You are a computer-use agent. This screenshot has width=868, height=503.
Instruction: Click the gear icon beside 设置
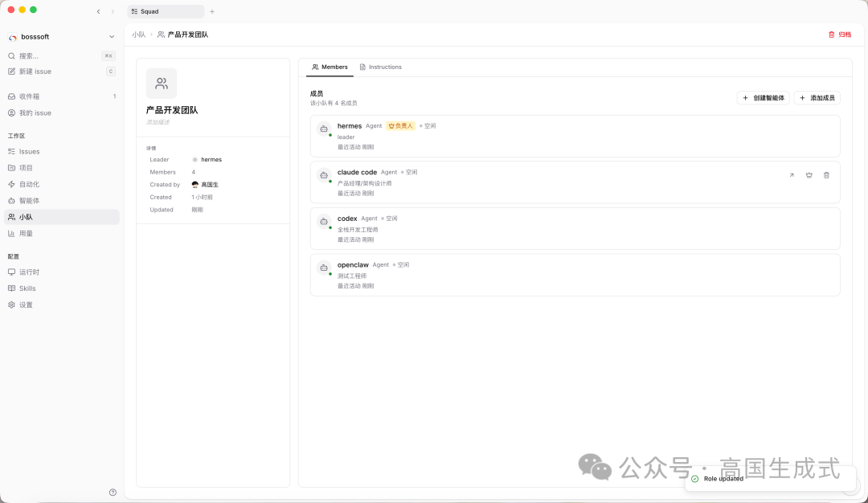11,305
